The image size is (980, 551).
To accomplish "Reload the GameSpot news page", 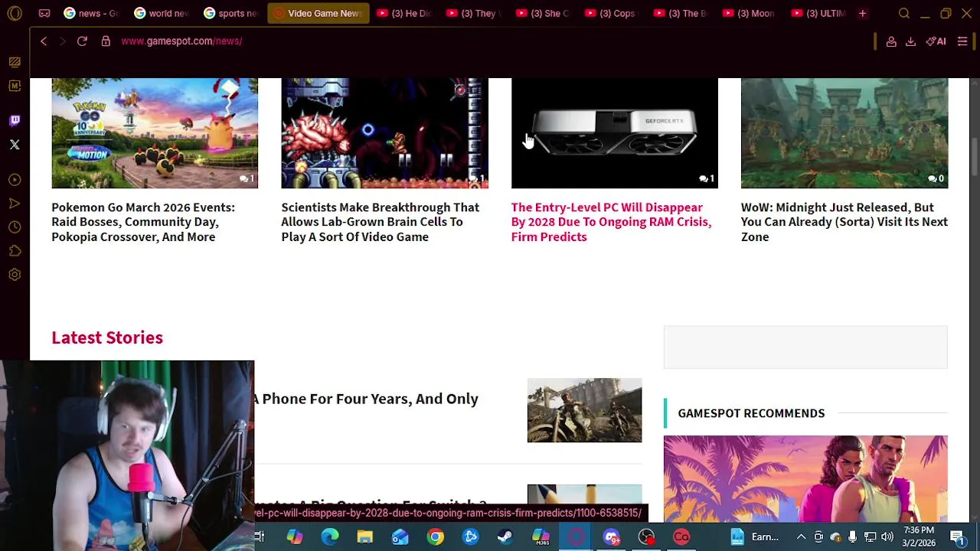I will pyautogui.click(x=82, y=41).
